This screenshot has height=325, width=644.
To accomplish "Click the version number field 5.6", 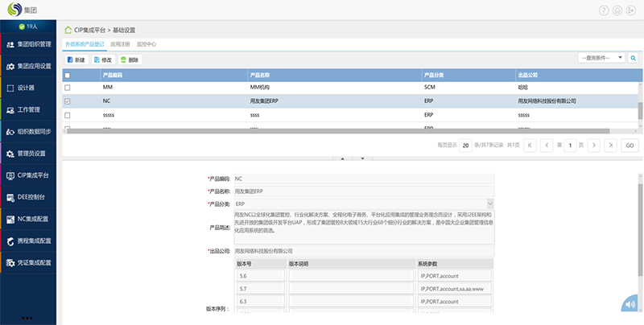I will [261, 276].
